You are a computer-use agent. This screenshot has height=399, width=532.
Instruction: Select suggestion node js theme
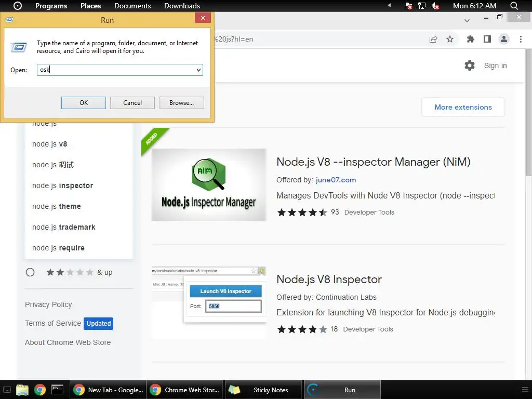[x=79, y=206]
